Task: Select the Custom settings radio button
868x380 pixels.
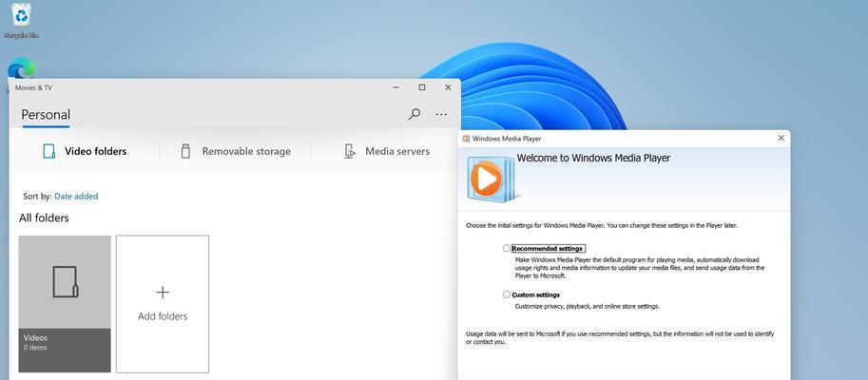Action: tap(506, 294)
